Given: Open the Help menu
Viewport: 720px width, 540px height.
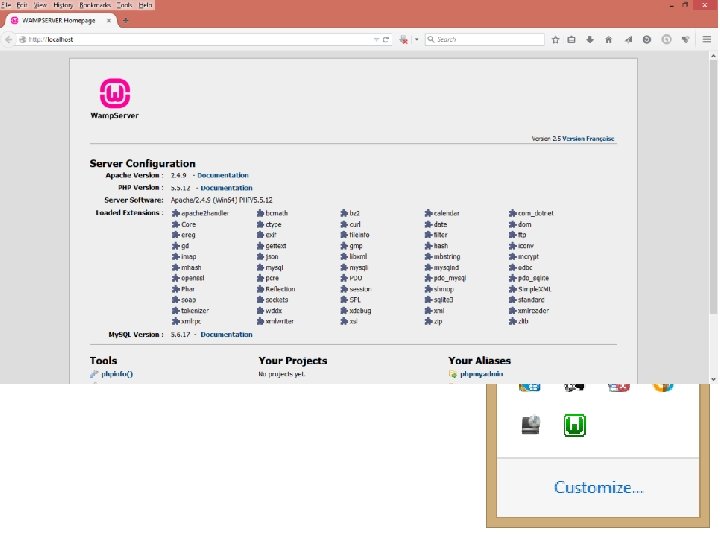Looking at the screenshot, I should [145, 5].
